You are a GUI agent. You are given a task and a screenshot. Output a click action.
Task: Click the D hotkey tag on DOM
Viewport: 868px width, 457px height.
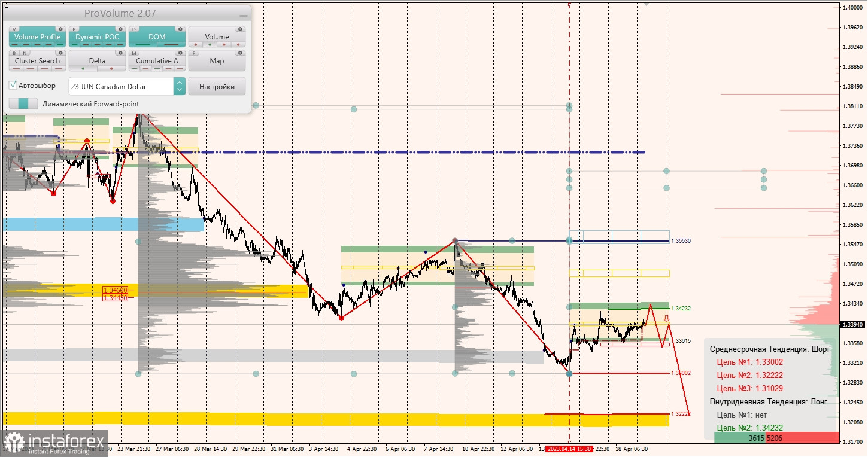(x=134, y=29)
